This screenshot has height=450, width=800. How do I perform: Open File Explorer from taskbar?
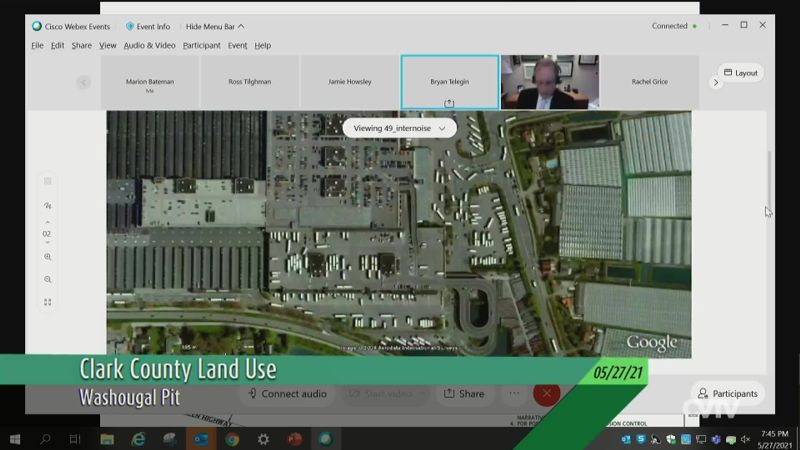point(107,439)
